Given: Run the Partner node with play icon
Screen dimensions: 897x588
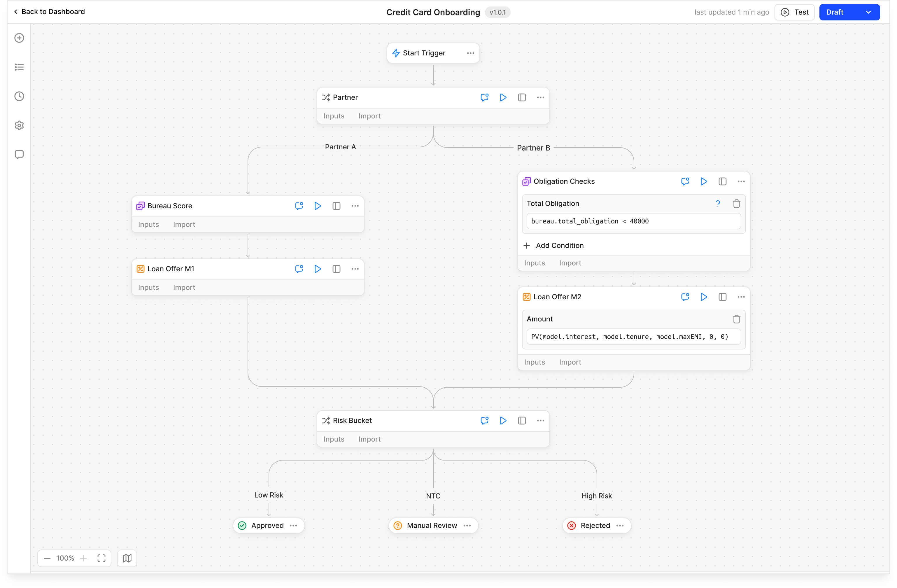Looking at the screenshot, I should point(503,98).
